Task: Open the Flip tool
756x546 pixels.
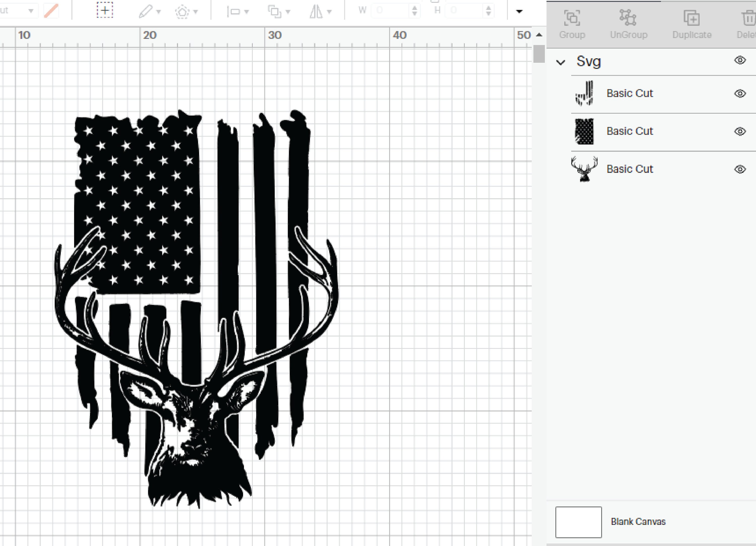Action: point(316,11)
